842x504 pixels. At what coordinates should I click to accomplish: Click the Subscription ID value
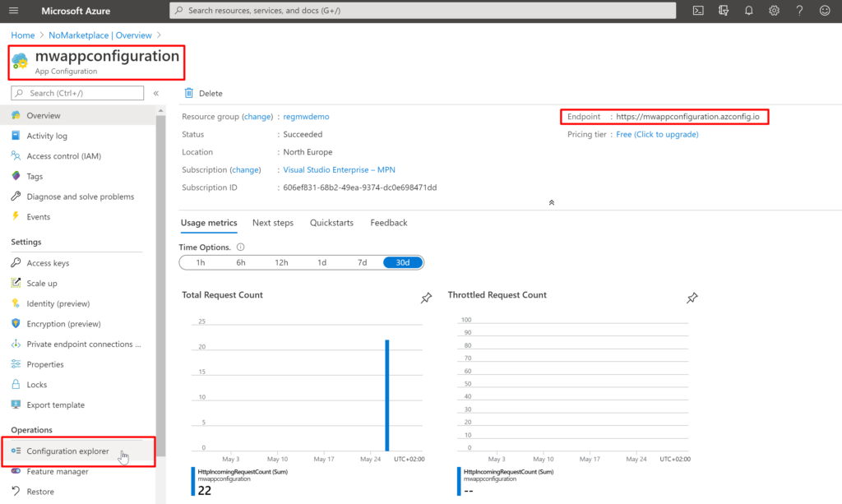(360, 187)
